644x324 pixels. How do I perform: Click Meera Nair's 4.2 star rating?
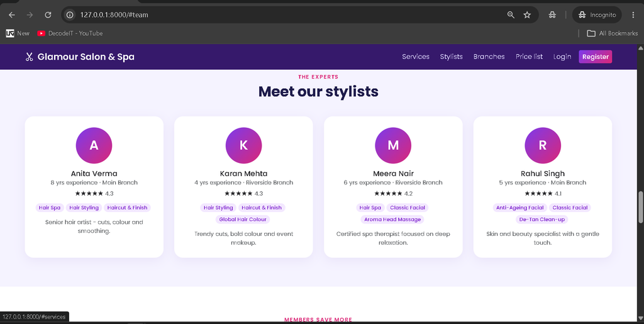click(393, 193)
